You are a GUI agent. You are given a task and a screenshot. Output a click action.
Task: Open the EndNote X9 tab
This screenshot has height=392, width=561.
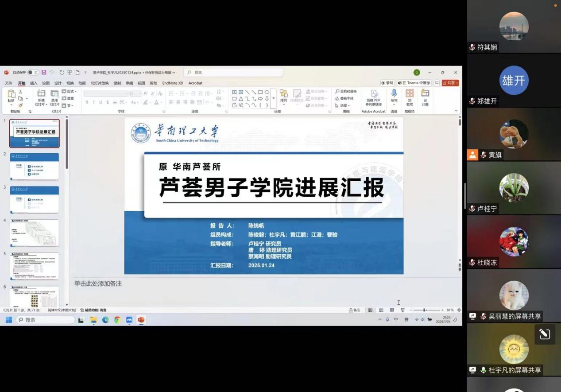point(172,83)
